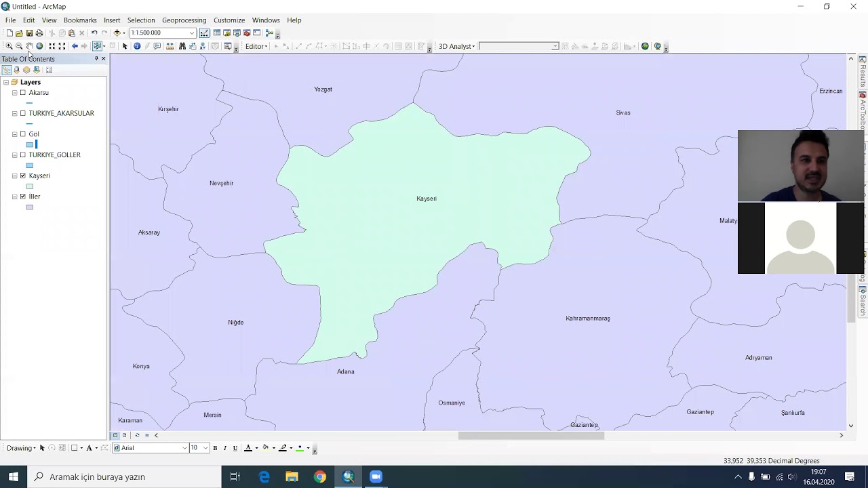868x488 pixels.
Task: Open the 3D Analyst dropdown menu
Action: (456, 46)
